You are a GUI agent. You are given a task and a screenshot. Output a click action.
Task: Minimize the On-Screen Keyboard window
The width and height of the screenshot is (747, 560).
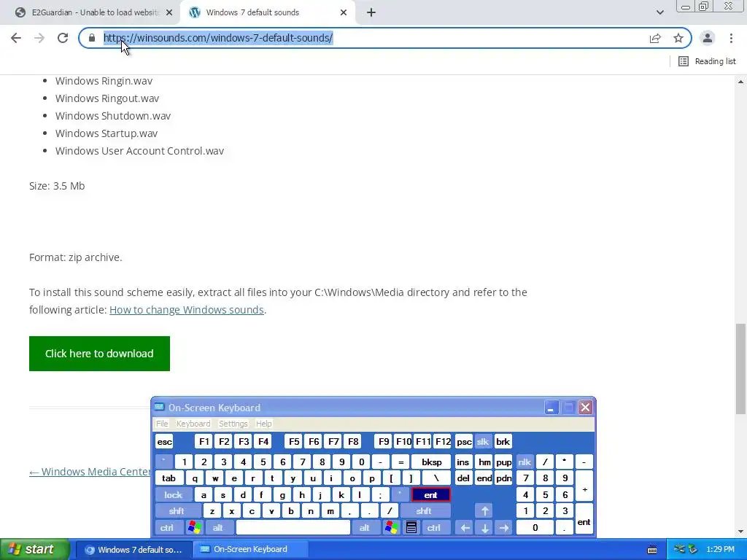[x=551, y=408]
